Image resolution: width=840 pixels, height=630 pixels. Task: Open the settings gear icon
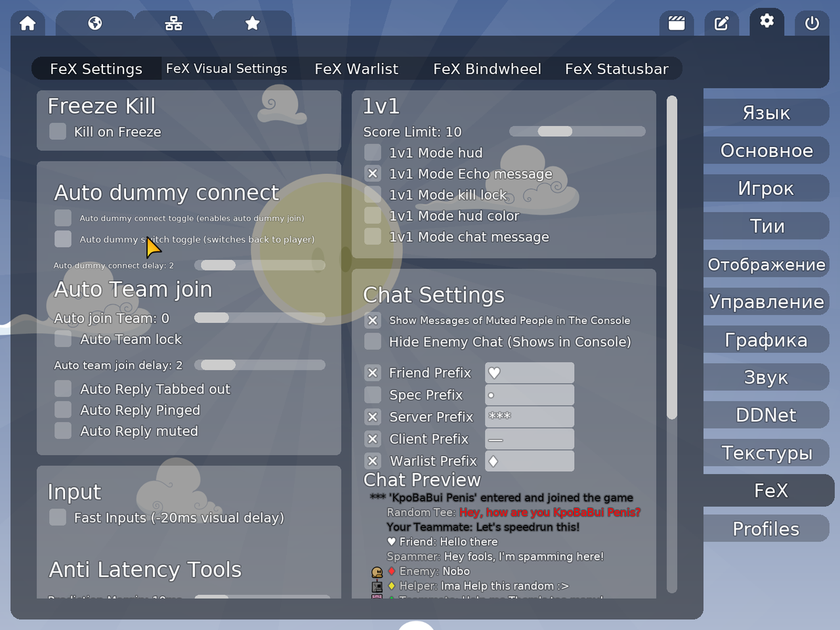766,22
